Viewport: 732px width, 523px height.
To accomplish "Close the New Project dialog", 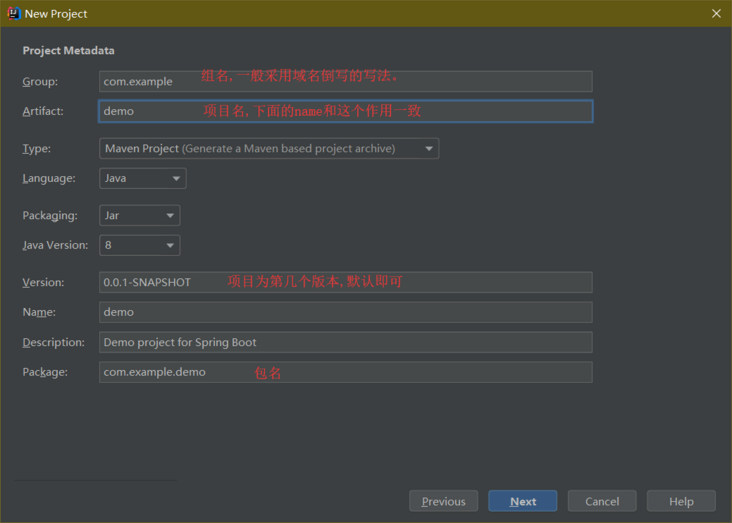I will (716, 13).
